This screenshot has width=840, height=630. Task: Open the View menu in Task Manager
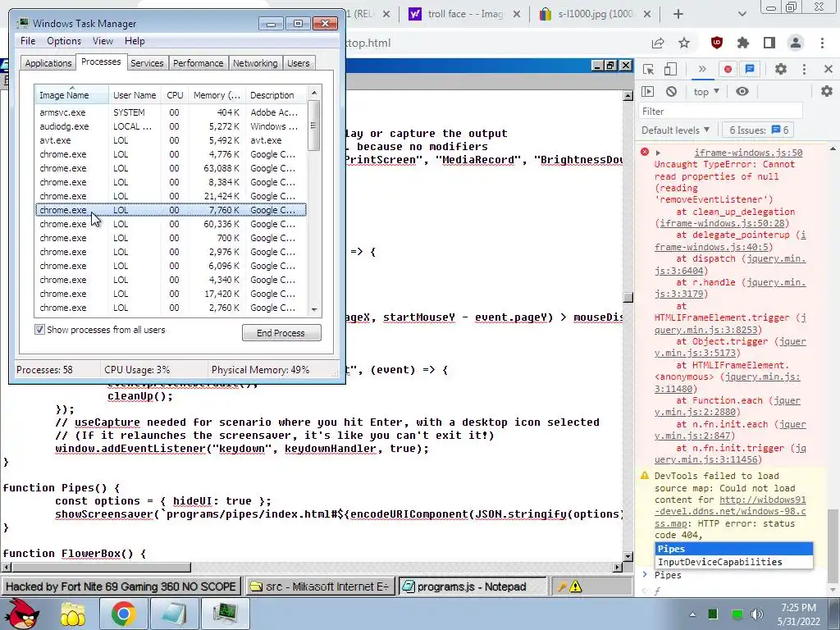pos(103,41)
